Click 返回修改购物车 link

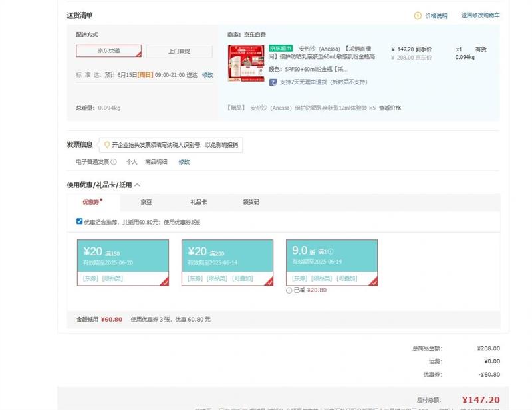480,15
